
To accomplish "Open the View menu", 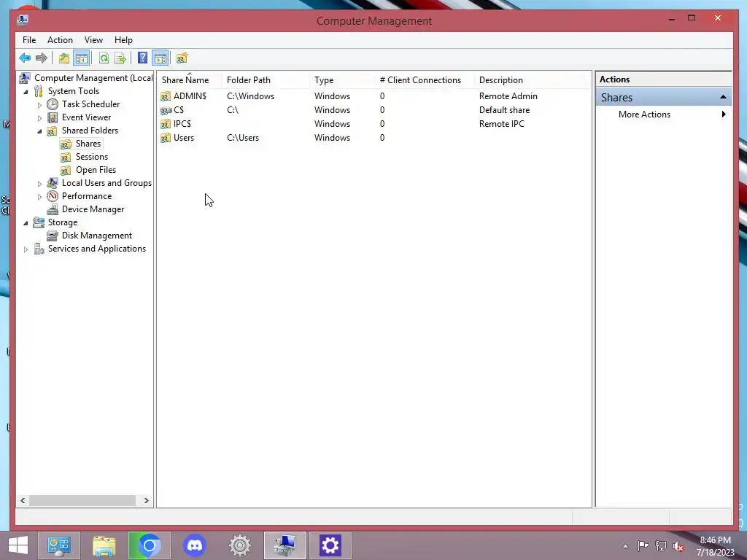I will click(x=93, y=40).
